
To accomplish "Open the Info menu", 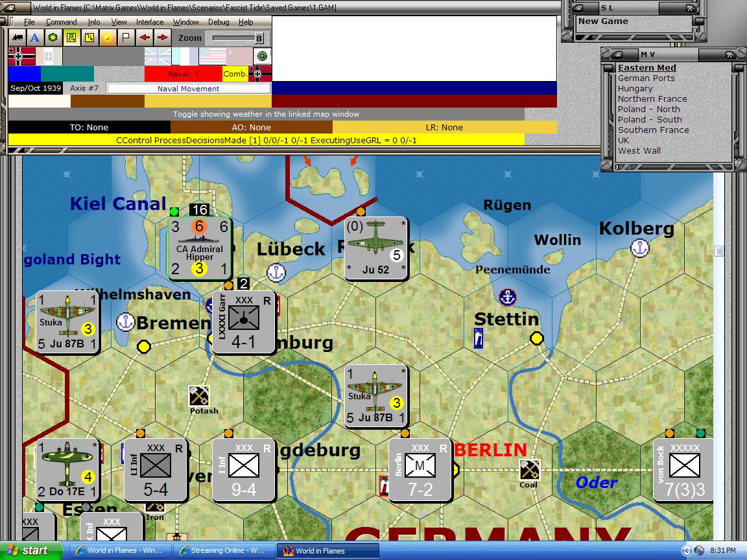I will click(x=94, y=22).
